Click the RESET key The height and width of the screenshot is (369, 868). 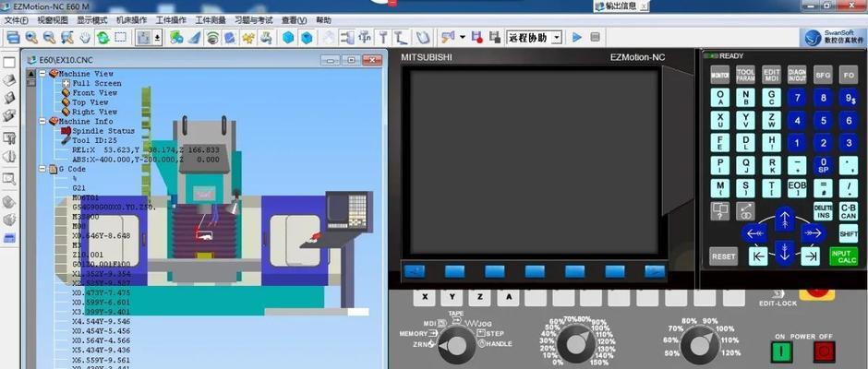click(724, 256)
